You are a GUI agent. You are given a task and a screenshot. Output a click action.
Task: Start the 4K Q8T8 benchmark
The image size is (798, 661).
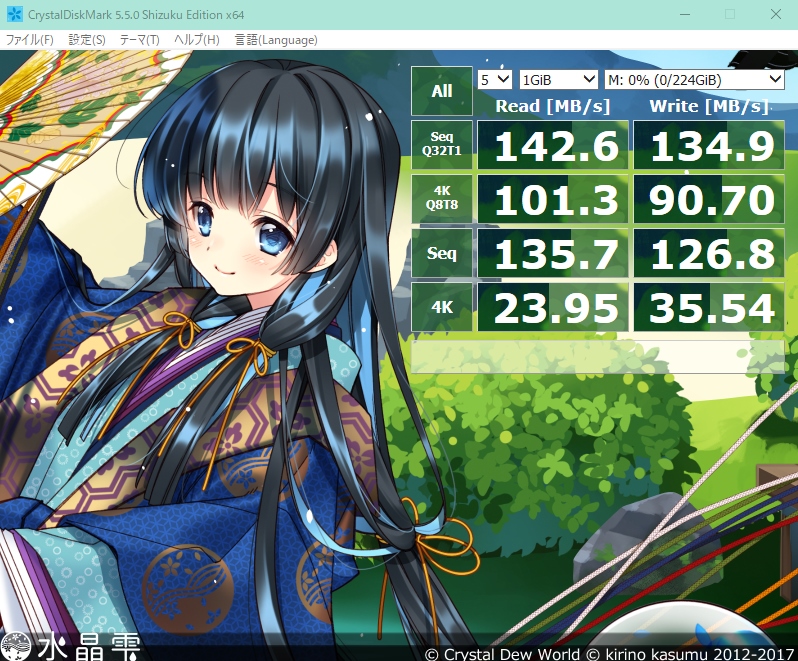[x=441, y=198]
